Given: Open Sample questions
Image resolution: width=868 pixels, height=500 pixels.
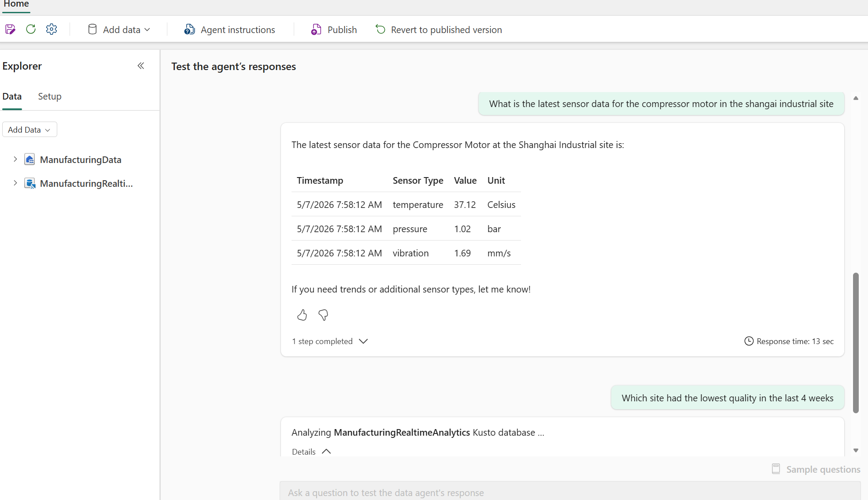Looking at the screenshot, I should click(816, 469).
